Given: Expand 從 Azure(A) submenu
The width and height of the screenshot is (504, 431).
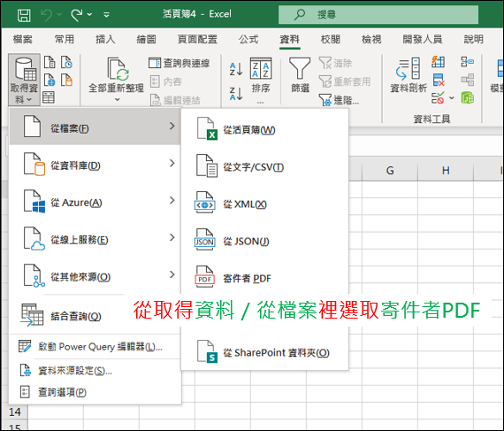Looking at the screenshot, I should click(95, 201).
